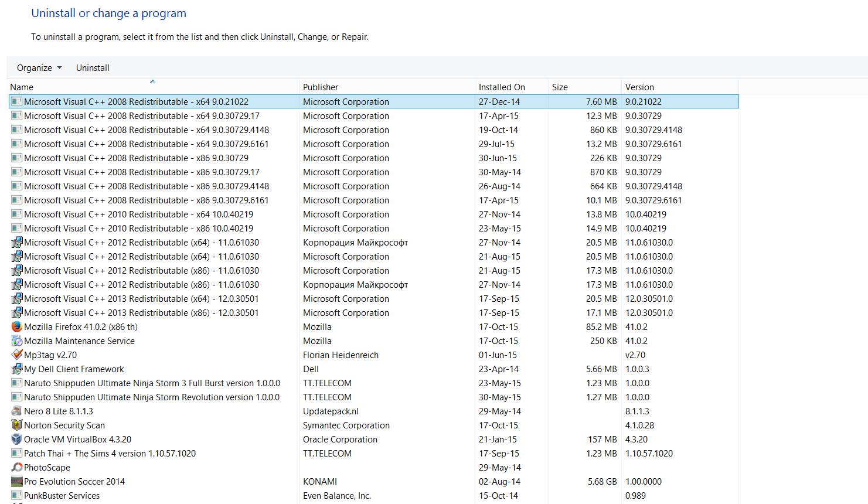Click the Mozilla Firefox 41.0.2 icon
Image resolution: width=868 pixels, height=504 pixels.
(16, 327)
